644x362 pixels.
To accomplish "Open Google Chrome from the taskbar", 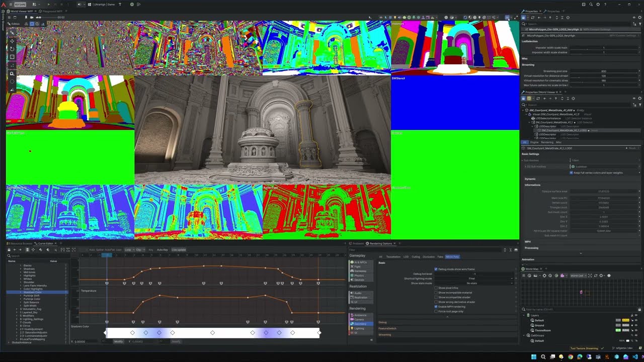I will [571, 356].
